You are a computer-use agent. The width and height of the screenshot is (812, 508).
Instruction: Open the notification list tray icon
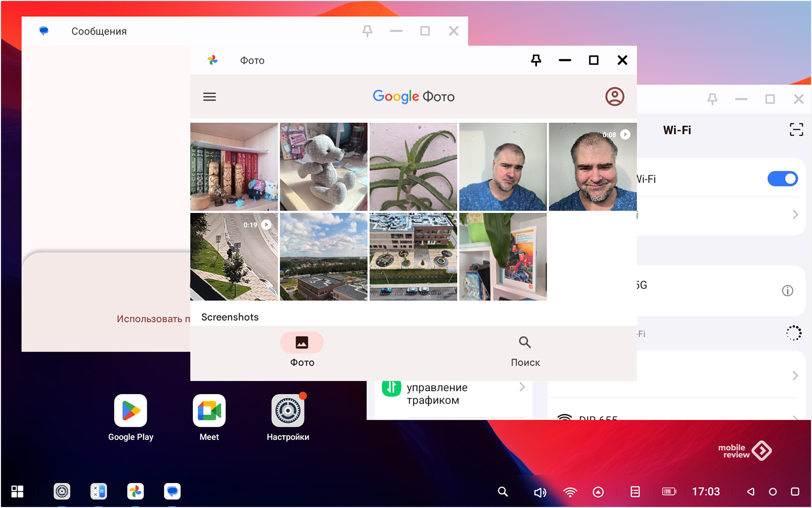[x=635, y=492]
